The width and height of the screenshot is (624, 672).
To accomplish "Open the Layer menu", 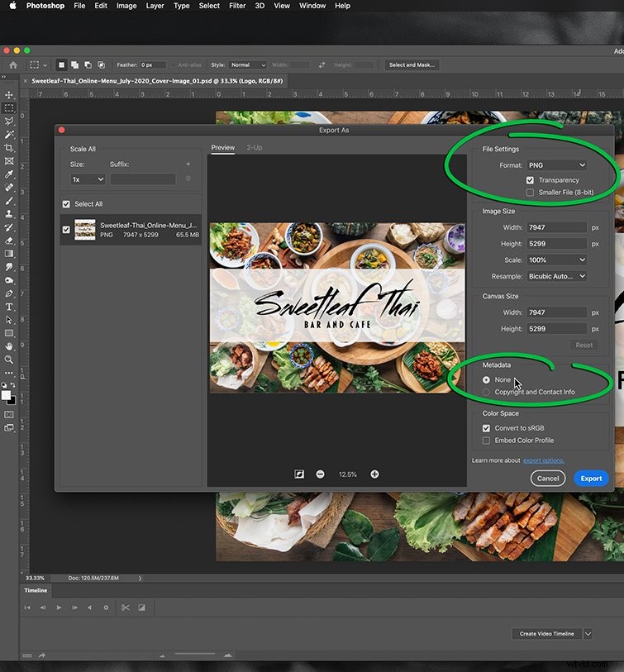I will click(155, 6).
